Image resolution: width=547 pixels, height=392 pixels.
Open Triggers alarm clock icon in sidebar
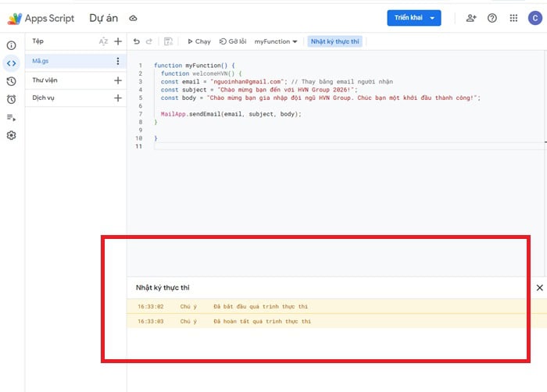[11, 99]
